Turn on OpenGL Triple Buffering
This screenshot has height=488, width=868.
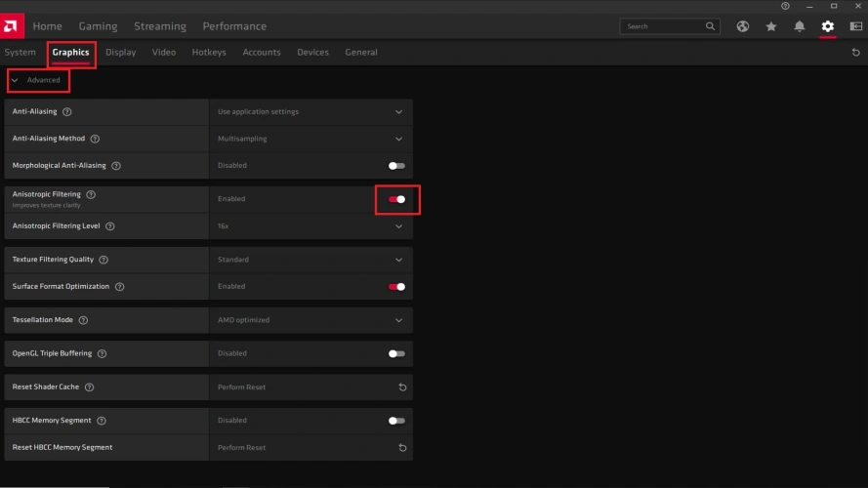click(396, 354)
